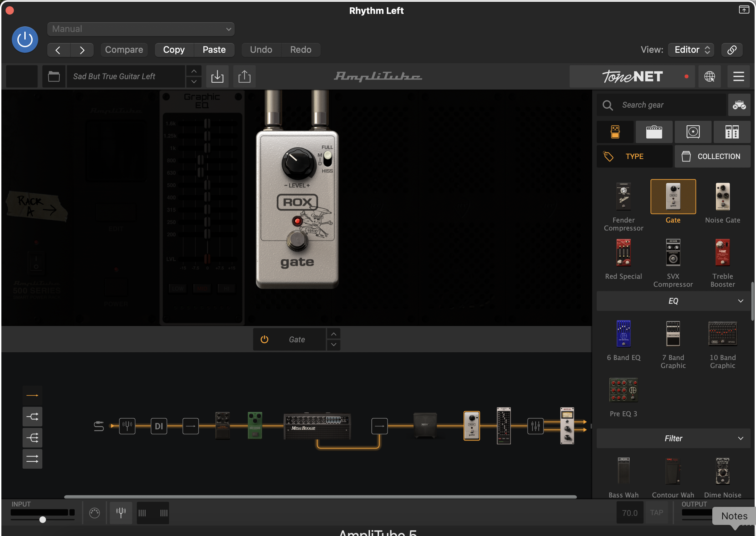Image resolution: width=756 pixels, height=536 pixels.
Task: Click the tuner block in signal chain
Action: point(127,426)
